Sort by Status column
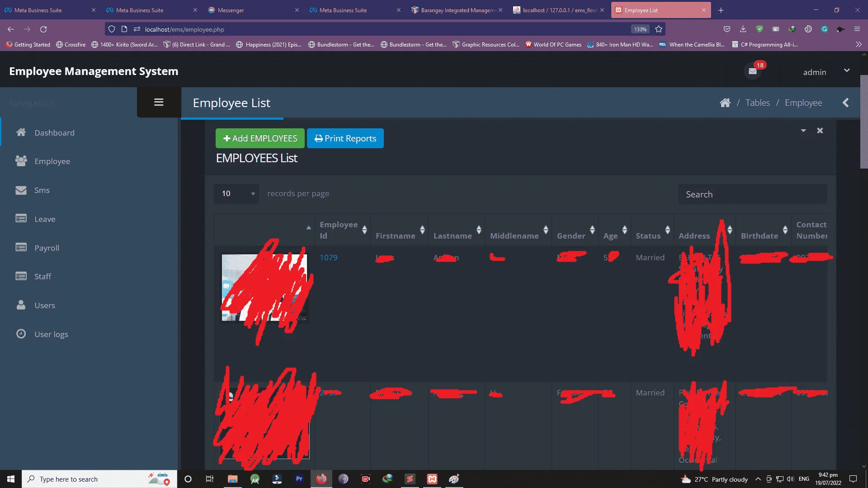The image size is (868, 488). (652, 230)
